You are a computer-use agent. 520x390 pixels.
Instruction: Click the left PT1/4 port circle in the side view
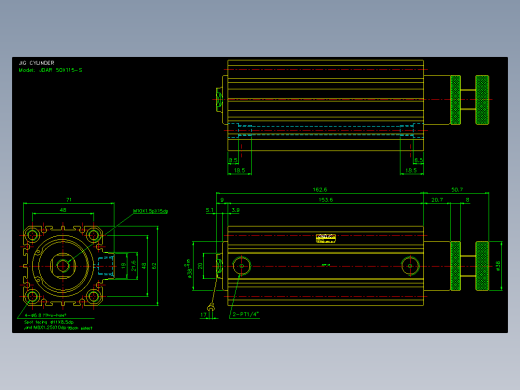[241, 266]
